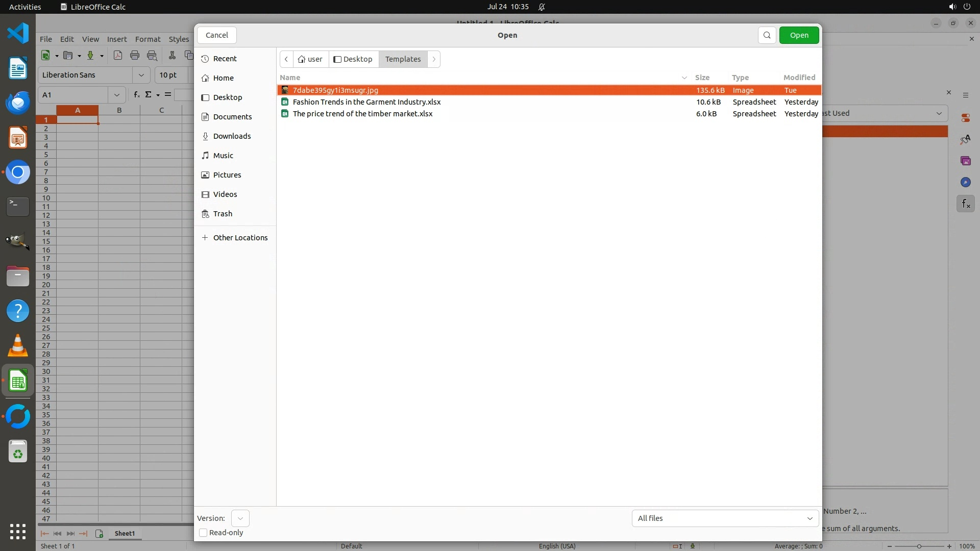The image size is (980, 551).
Task: Click the Print toolbar icon
Action: click(x=135, y=56)
